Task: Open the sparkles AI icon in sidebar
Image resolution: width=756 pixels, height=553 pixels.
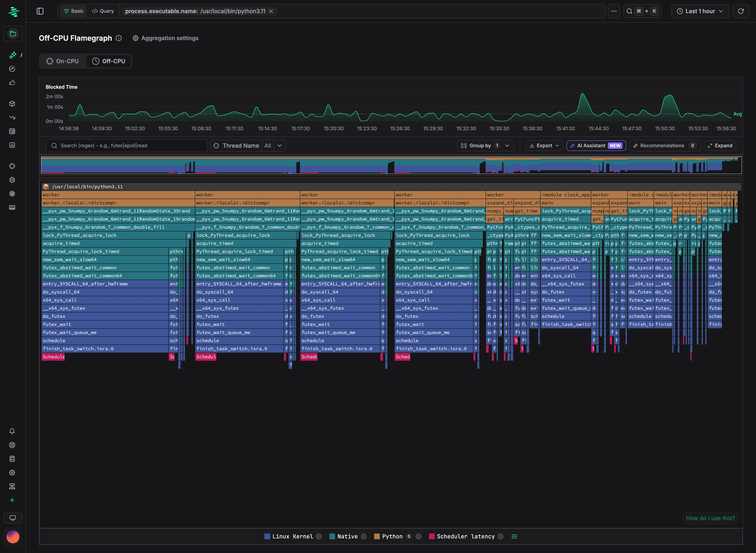Action: (x=13, y=55)
